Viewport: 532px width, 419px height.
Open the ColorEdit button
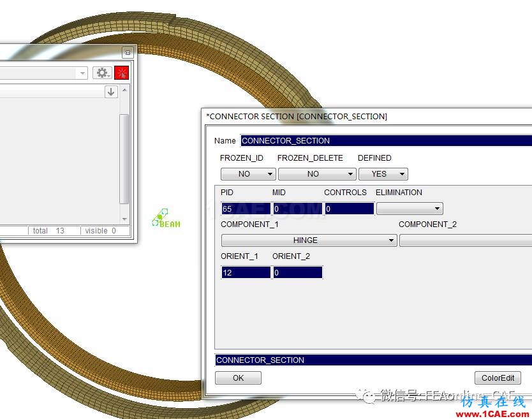(x=498, y=378)
